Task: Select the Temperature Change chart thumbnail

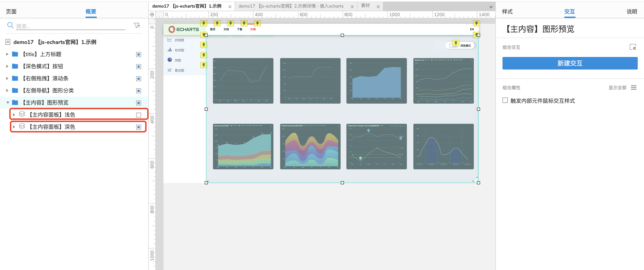Action: (376, 146)
